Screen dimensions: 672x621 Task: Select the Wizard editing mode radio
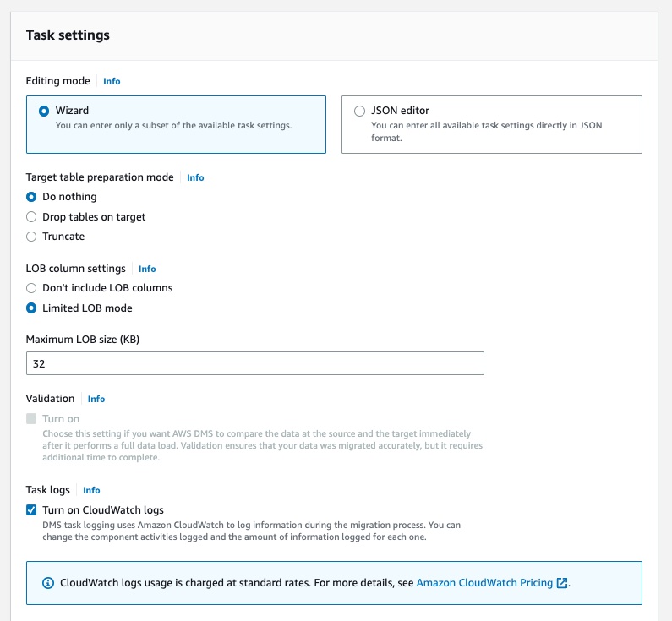coord(44,111)
